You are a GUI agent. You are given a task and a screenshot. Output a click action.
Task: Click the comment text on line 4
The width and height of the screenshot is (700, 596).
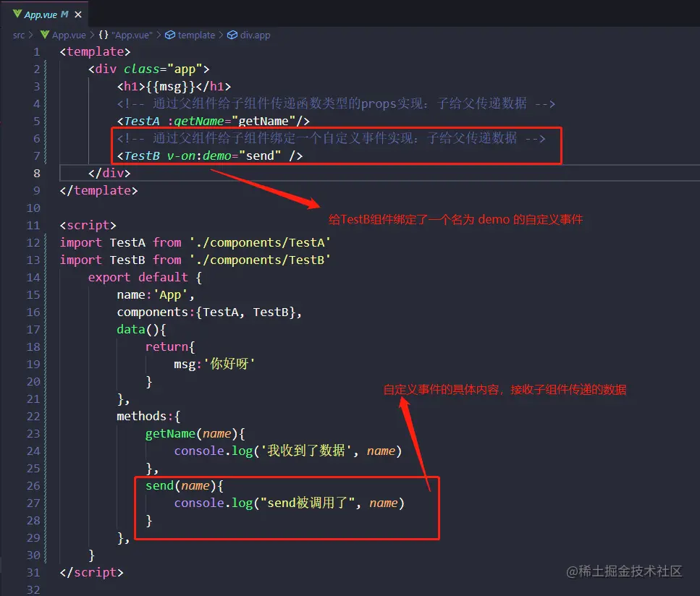click(x=336, y=104)
